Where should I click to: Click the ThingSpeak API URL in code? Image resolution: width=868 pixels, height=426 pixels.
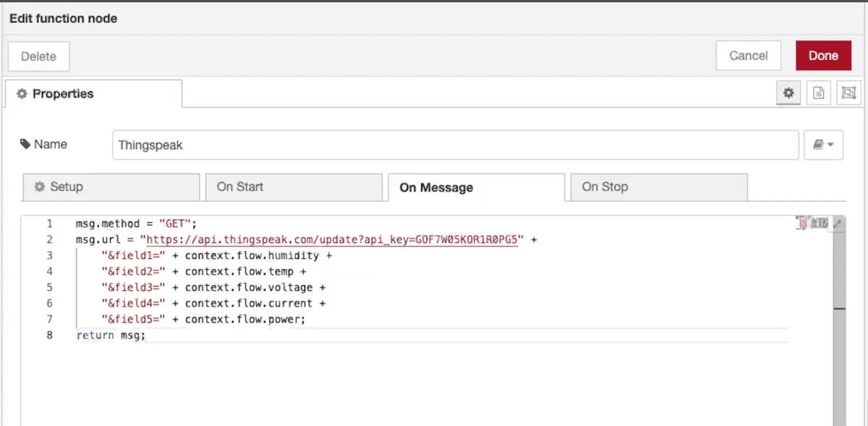point(333,239)
